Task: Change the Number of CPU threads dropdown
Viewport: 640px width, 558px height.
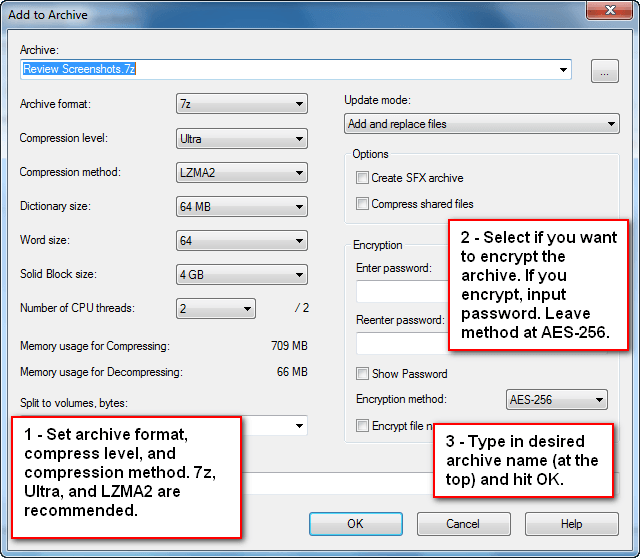Action: click(216, 308)
